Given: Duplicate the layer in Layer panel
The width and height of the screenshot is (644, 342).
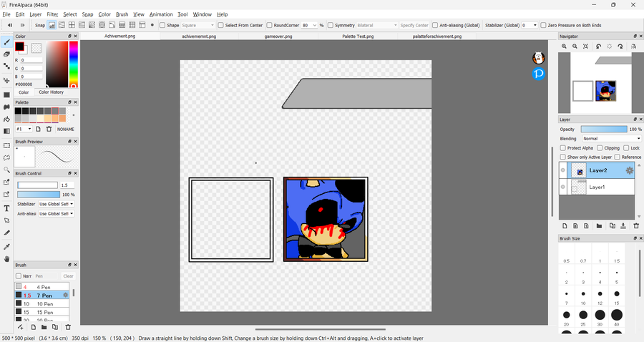Looking at the screenshot, I should pyautogui.click(x=613, y=226).
